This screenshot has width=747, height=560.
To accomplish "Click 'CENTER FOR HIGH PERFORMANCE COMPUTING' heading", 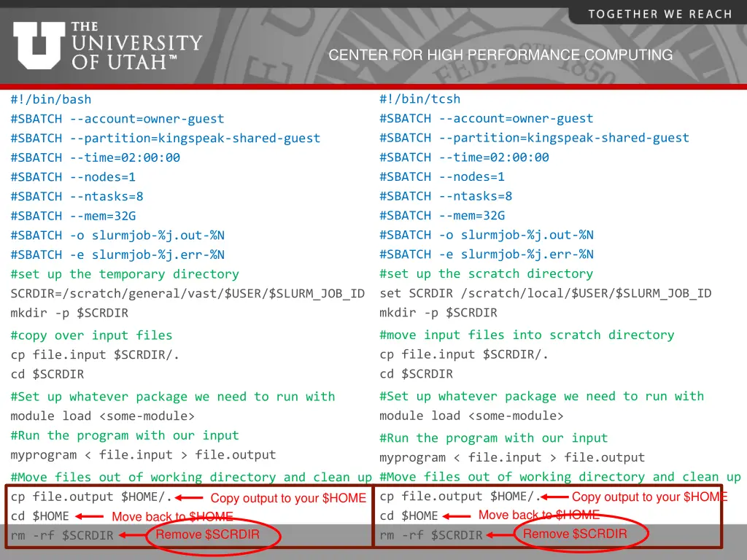I will pos(500,55).
